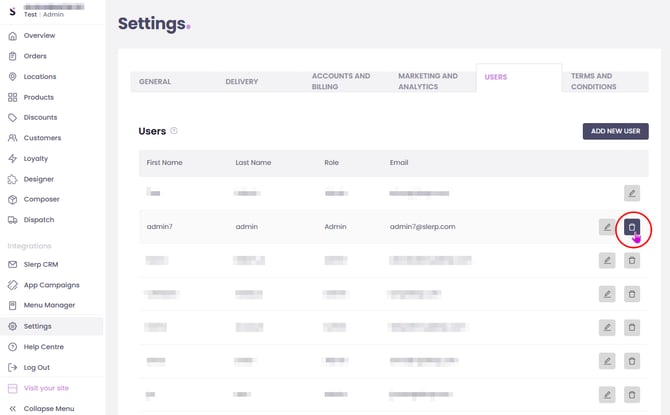This screenshot has height=415, width=670.
Task: Delete the admin7 user with trash icon
Action: pyautogui.click(x=631, y=227)
